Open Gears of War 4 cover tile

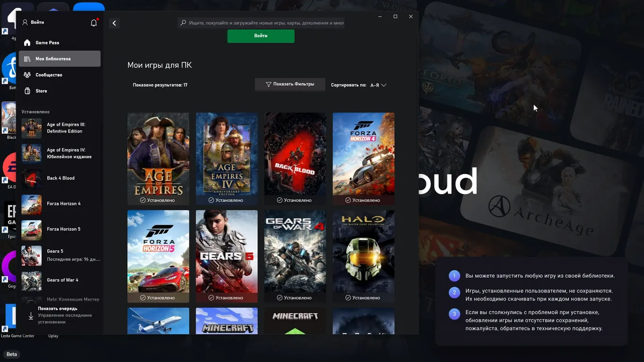tap(295, 256)
